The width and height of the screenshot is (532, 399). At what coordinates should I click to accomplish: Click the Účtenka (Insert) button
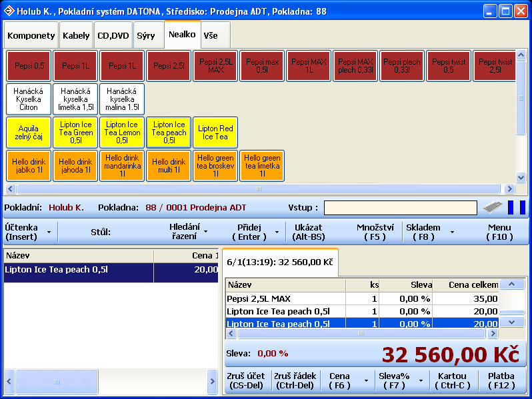(x=21, y=232)
